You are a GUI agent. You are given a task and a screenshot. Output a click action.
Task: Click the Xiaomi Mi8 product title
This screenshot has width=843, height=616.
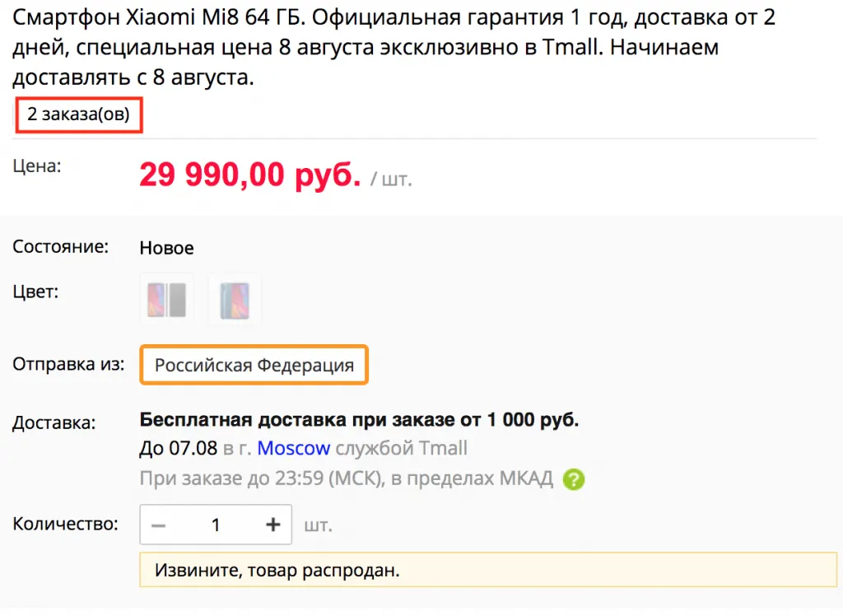click(395, 48)
